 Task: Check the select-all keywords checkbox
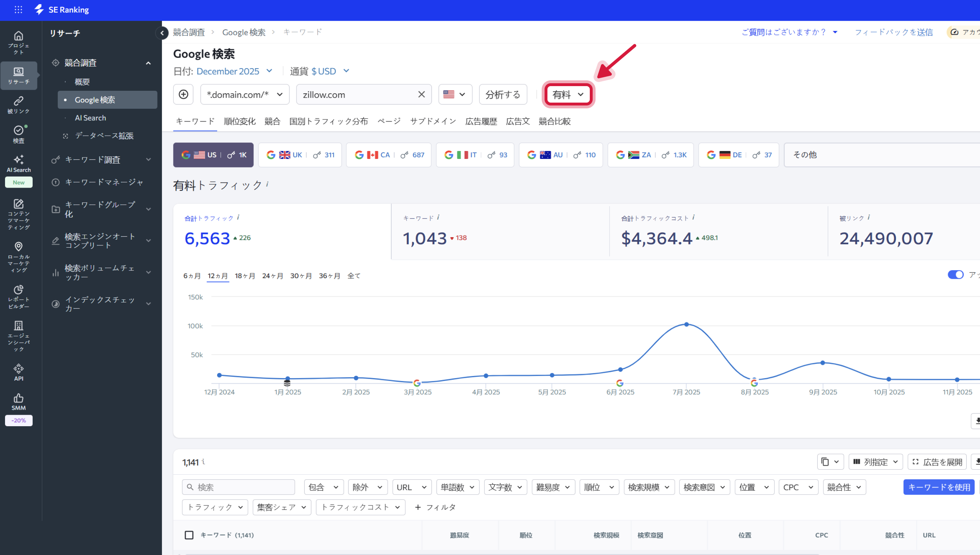[x=189, y=535]
